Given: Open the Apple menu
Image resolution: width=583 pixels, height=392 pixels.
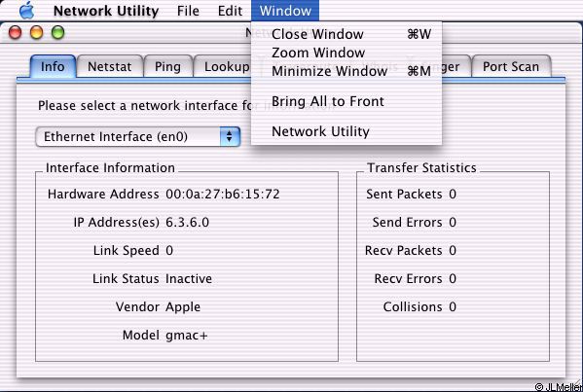Looking at the screenshot, I should [x=27, y=11].
